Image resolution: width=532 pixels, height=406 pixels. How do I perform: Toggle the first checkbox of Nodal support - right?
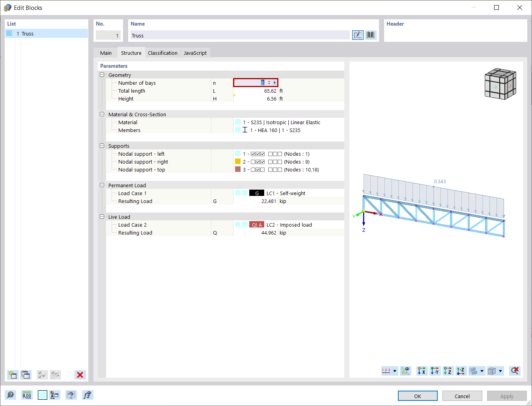[254, 162]
